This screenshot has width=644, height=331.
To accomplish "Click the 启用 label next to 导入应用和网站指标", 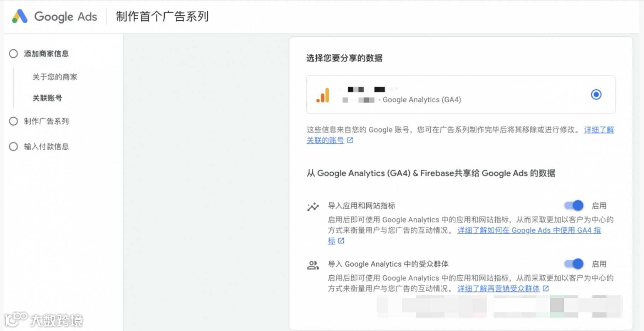I will [599, 206].
